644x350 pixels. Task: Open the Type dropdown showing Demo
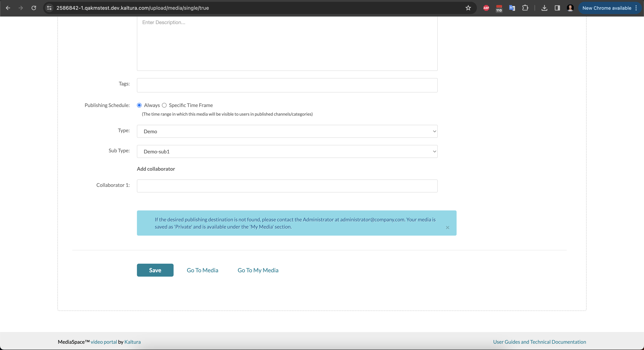coord(287,131)
